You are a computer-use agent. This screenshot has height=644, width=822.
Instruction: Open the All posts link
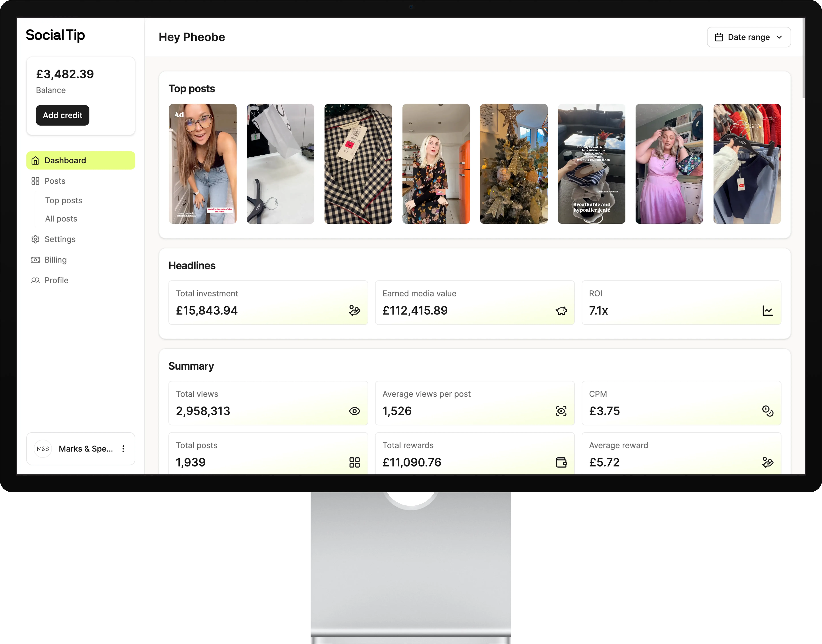[61, 219]
